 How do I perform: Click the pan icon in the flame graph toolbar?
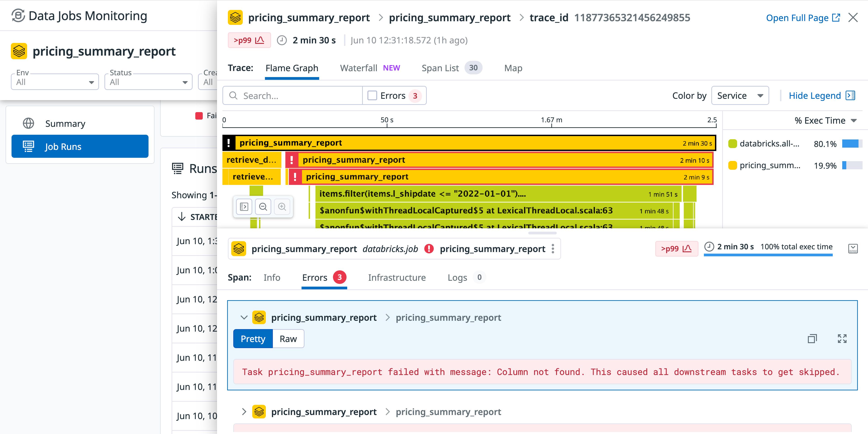tap(244, 207)
